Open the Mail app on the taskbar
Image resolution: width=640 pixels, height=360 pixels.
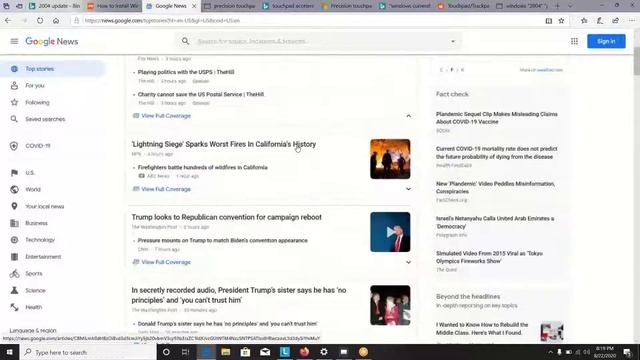265,352
